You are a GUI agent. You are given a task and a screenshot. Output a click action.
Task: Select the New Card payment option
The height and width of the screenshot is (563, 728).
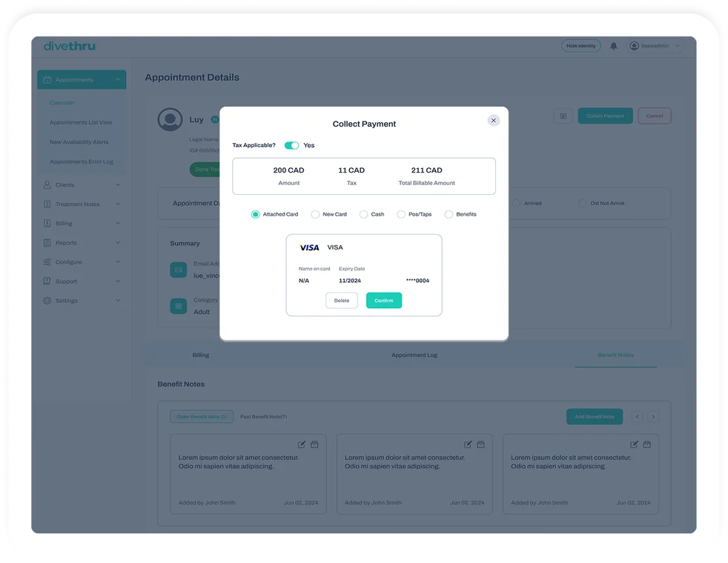tap(315, 214)
